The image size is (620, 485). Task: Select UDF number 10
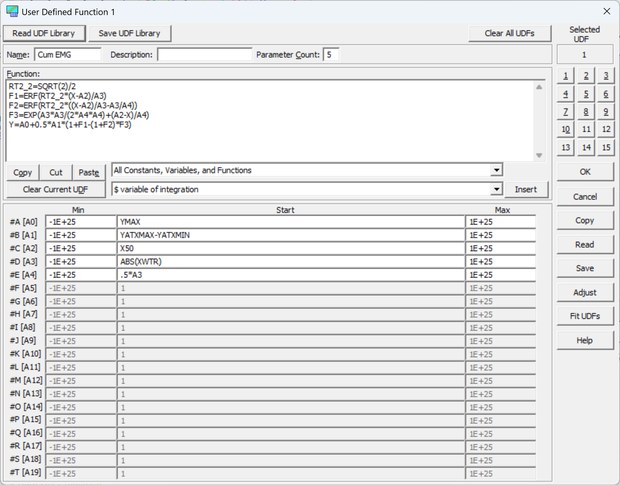click(565, 129)
